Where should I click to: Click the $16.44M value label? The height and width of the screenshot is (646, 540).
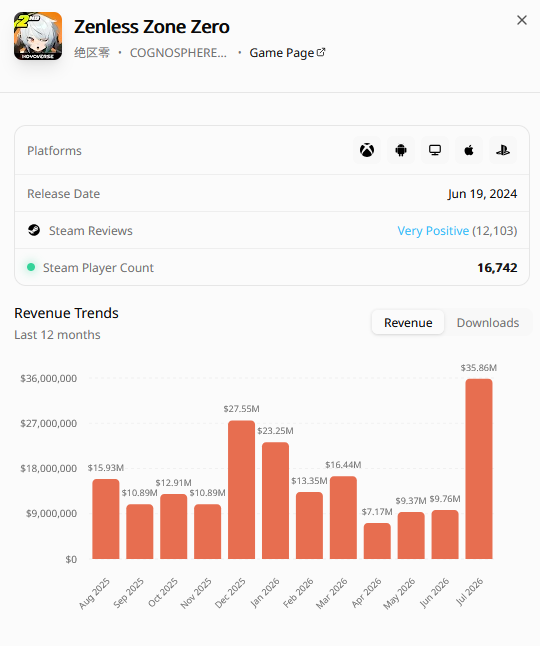point(343,465)
